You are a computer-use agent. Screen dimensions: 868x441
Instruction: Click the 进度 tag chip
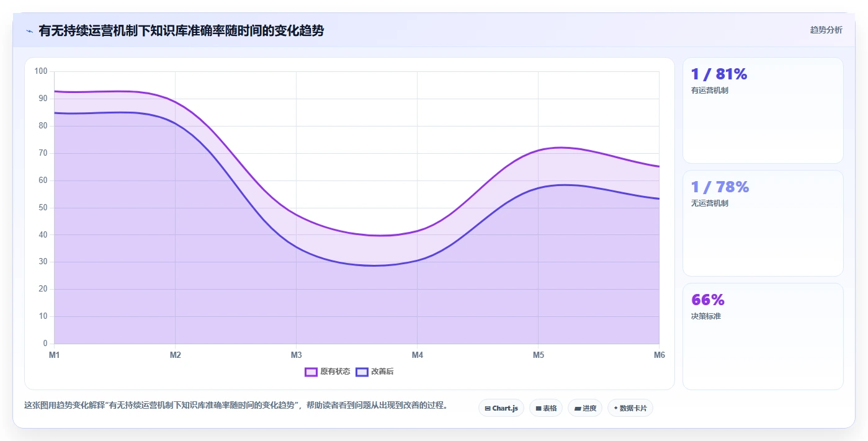pyautogui.click(x=585, y=408)
